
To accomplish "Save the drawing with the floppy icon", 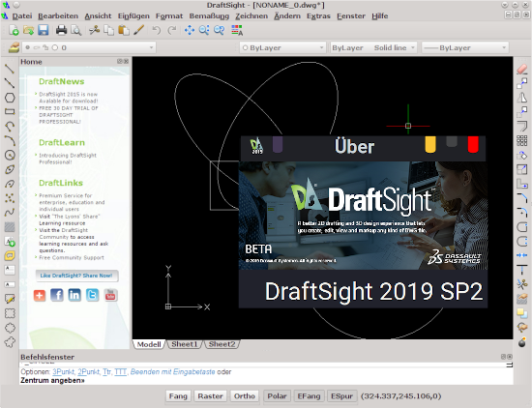I will pos(44,31).
